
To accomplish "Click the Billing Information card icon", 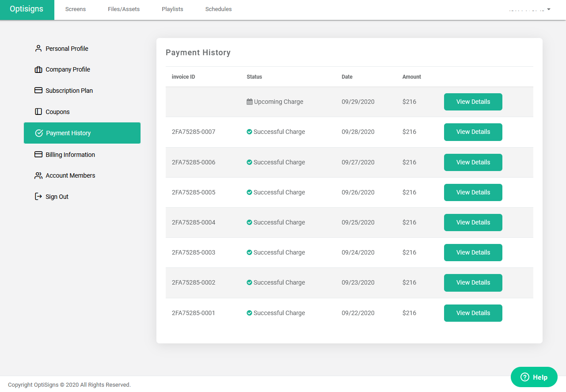I will click(38, 155).
